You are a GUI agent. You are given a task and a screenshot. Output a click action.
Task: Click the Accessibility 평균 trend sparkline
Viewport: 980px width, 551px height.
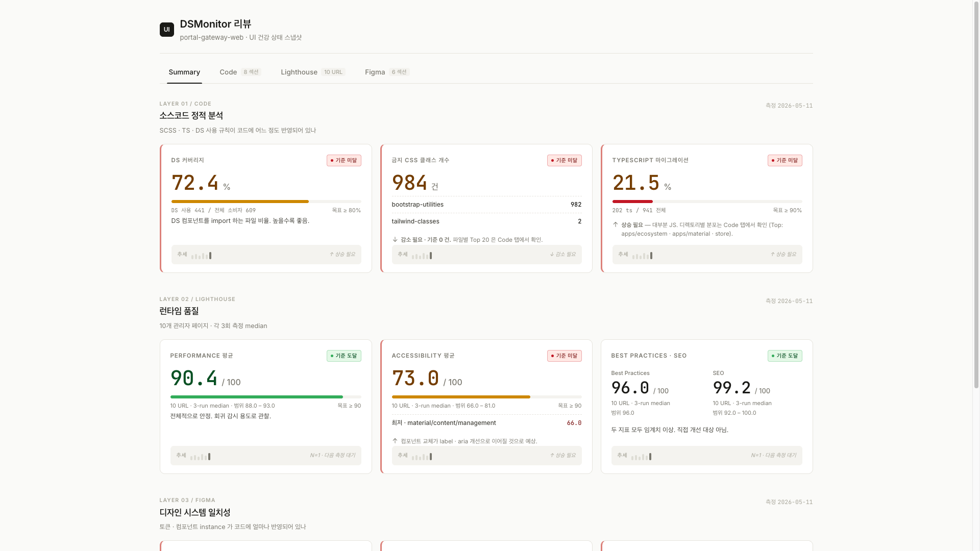tap(422, 456)
